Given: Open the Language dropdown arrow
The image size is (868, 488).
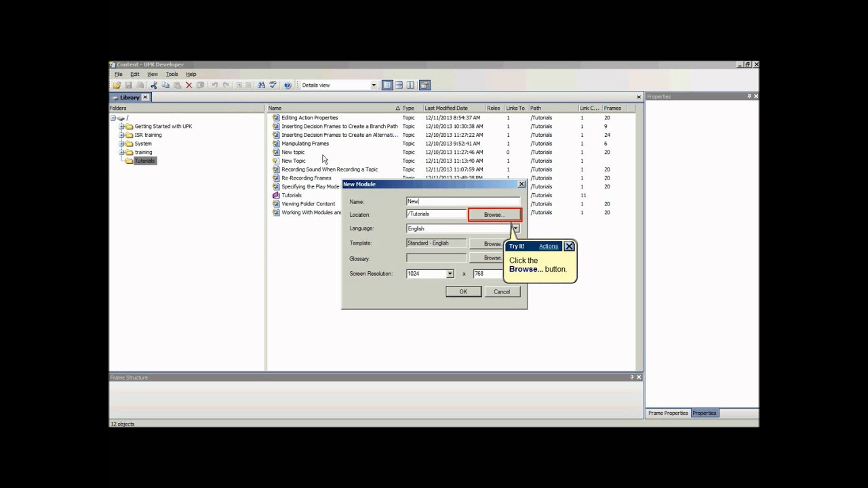Looking at the screenshot, I should coord(516,228).
